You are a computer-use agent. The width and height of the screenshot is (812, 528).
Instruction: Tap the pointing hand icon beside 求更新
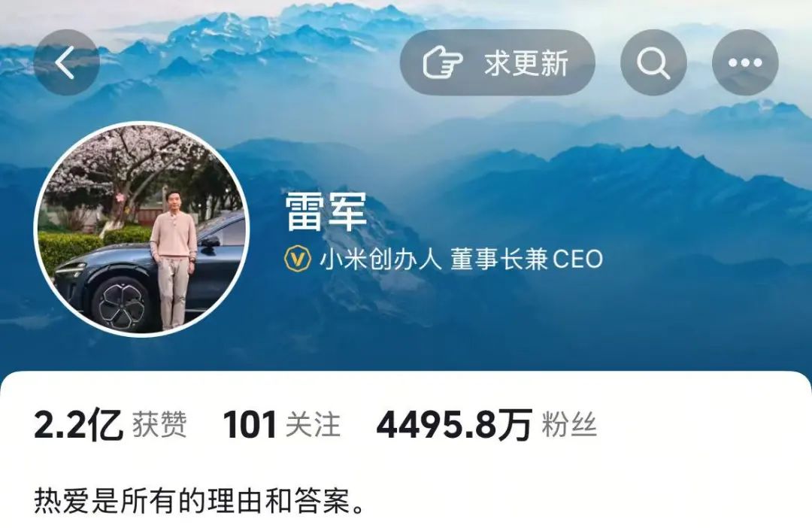pyautogui.click(x=443, y=62)
